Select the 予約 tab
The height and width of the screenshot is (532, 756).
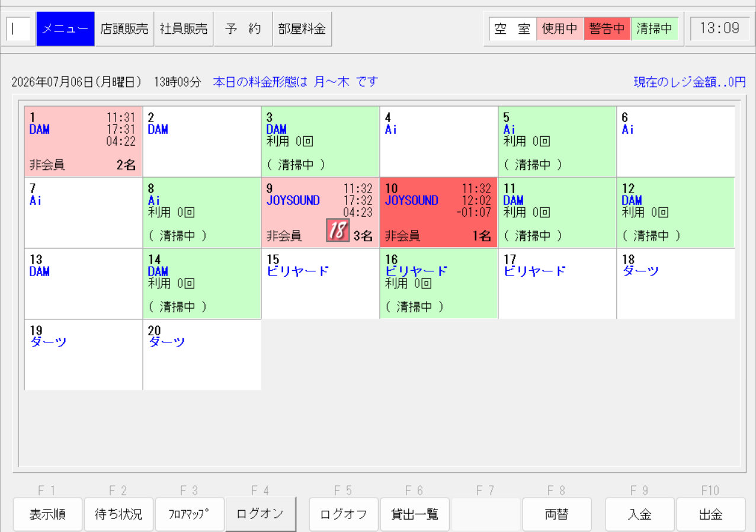pyautogui.click(x=243, y=28)
